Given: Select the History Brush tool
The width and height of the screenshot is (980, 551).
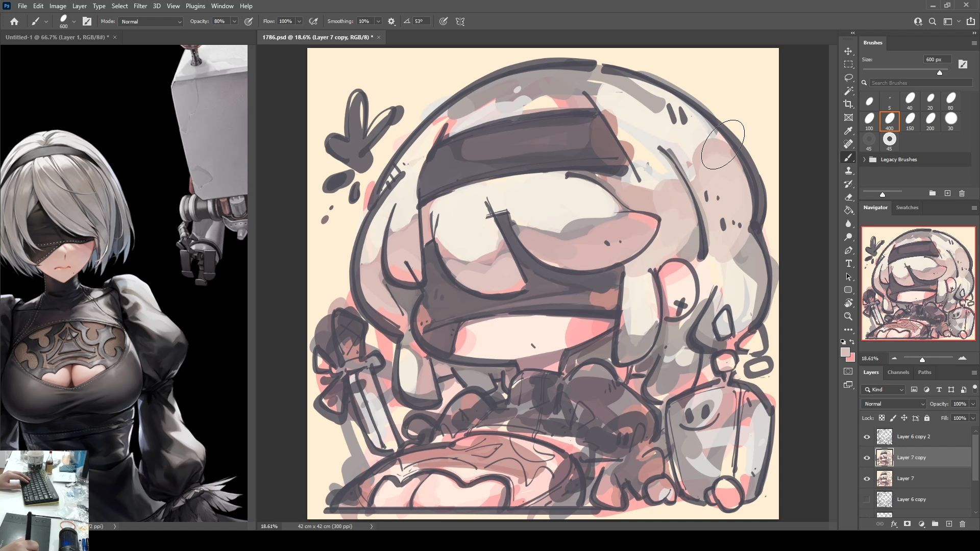Looking at the screenshot, I should (x=848, y=184).
